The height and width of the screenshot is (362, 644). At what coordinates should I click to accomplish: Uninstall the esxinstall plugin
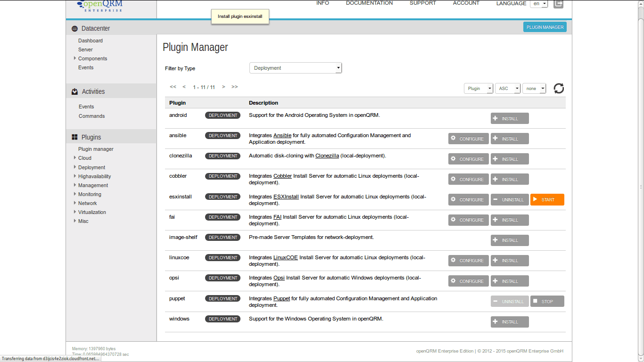pos(510,199)
